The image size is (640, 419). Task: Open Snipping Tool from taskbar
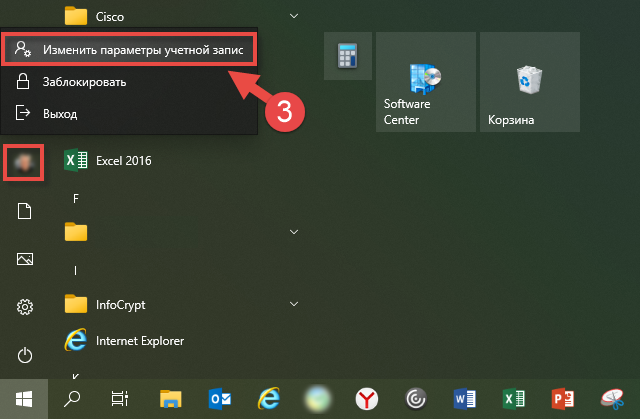[612, 399]
